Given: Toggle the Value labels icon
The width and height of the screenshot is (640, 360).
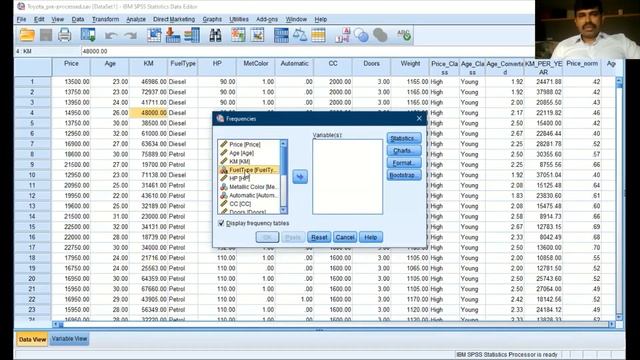Looking at the screenshot, I should point(342,36).
